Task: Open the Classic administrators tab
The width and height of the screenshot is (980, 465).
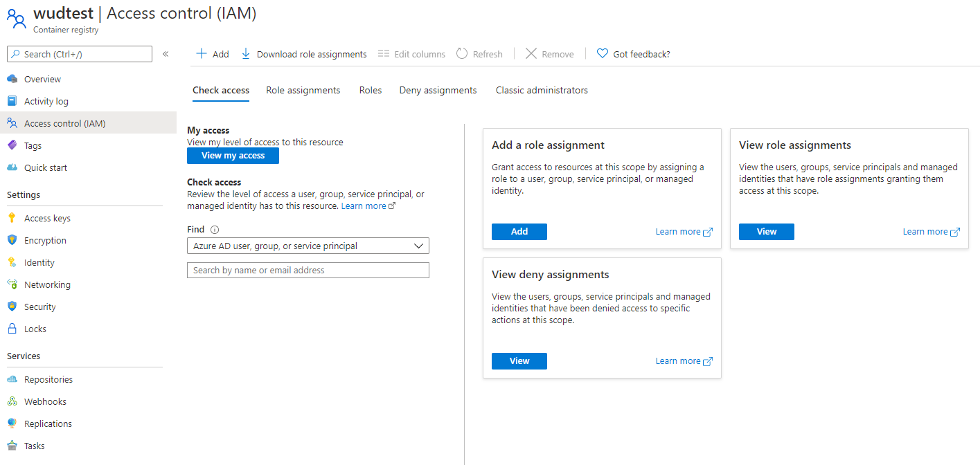Action: pos(542,90)
